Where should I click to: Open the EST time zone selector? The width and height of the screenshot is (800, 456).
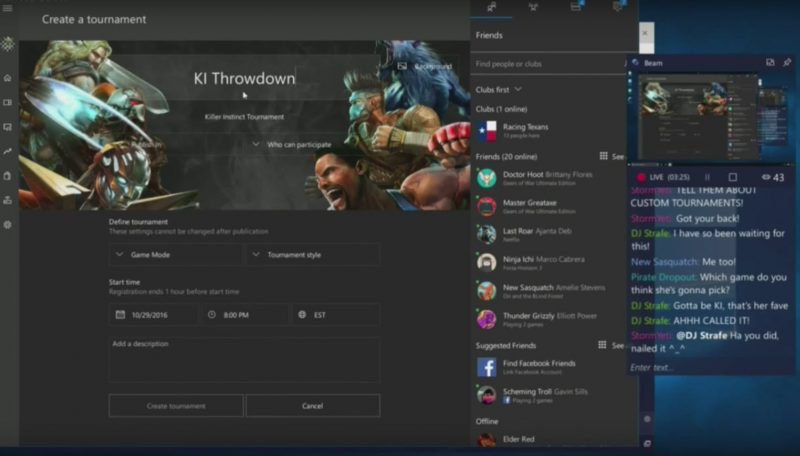click(336, 315)
